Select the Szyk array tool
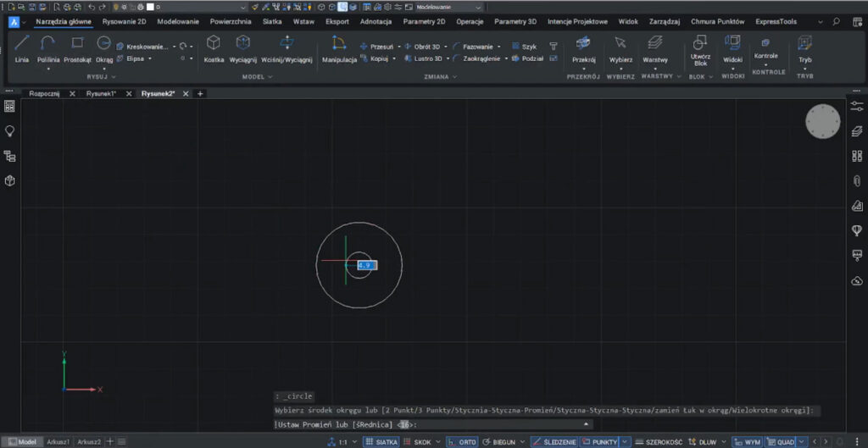 pos(524,47)
